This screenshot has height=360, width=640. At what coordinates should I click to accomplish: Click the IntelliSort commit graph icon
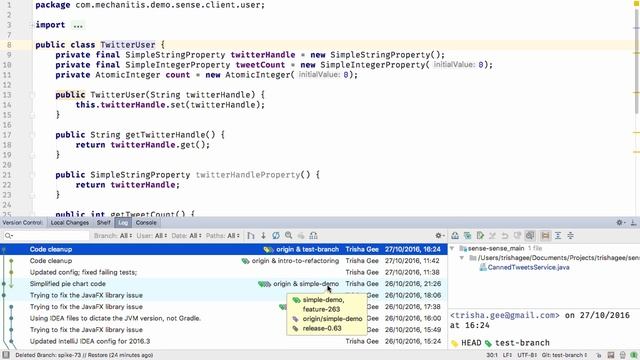(251, 236)
